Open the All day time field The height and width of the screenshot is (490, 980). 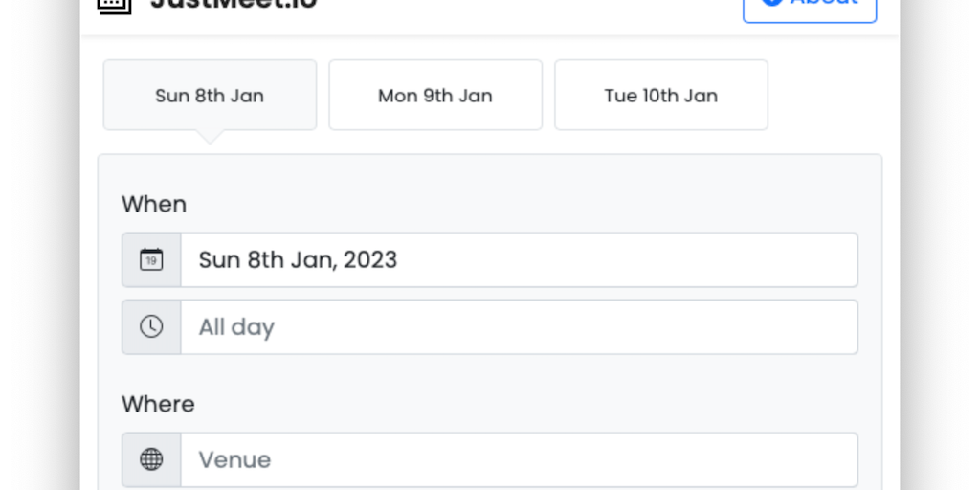tap(519, 326)
